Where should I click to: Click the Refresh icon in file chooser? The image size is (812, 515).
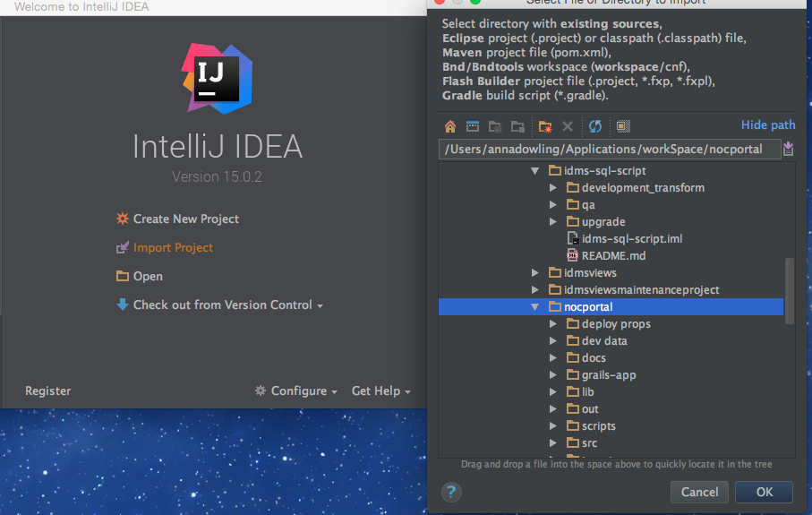[x=595, y=126]
